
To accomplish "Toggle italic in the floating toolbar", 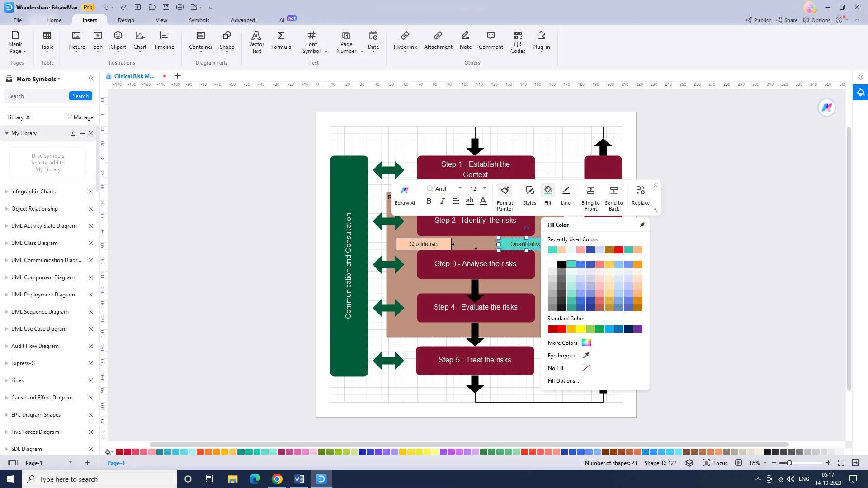I will (x=443, y=202).
